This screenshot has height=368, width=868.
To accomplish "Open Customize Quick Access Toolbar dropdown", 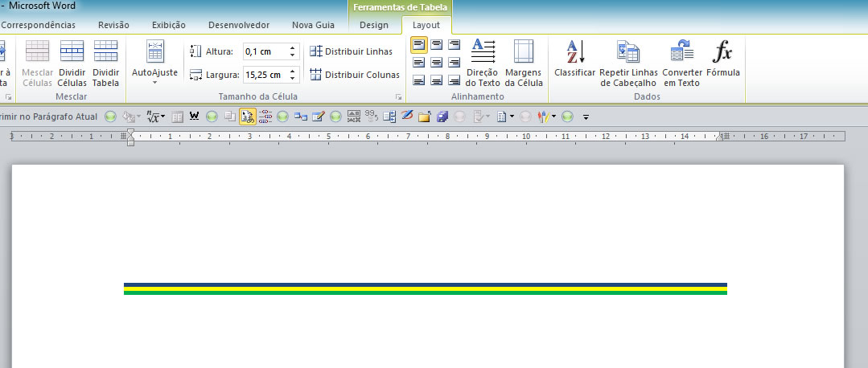I will (586, 117).
